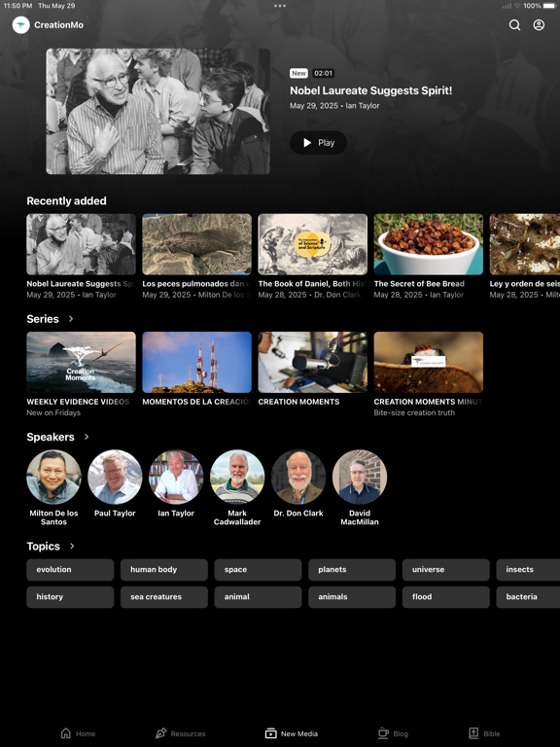Tap the battery indicator in the status bar

[548, 6]
